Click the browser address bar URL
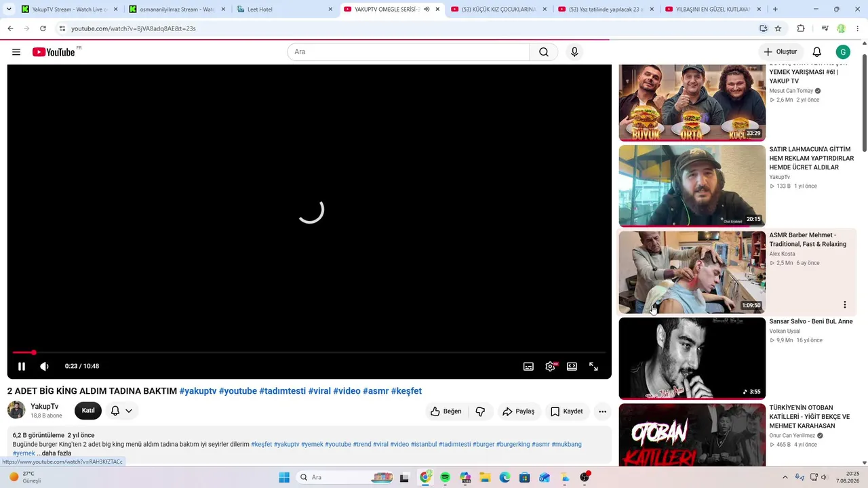 point(134,28)
